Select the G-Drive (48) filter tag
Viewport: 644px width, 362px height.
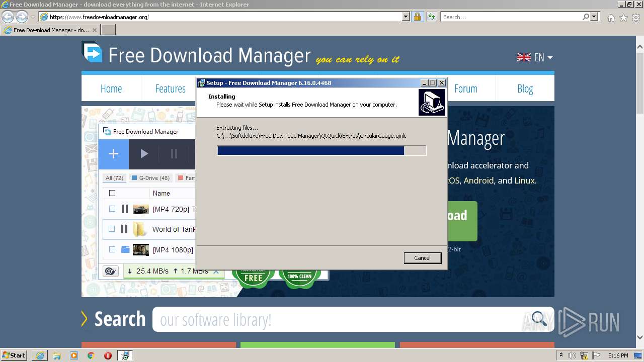pyautogui.click(x=150, y=178)
